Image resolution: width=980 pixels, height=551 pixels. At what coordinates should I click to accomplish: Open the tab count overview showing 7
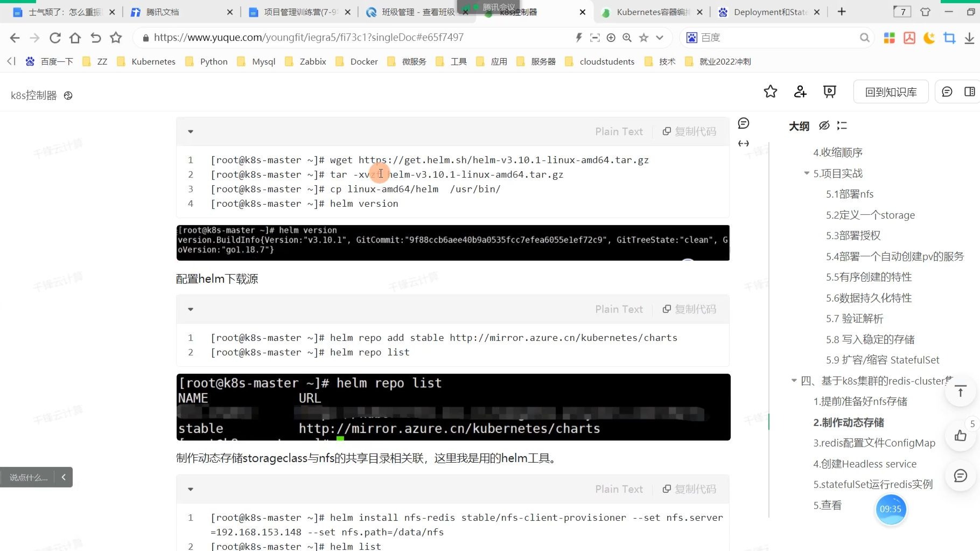[x=902, y=12]
